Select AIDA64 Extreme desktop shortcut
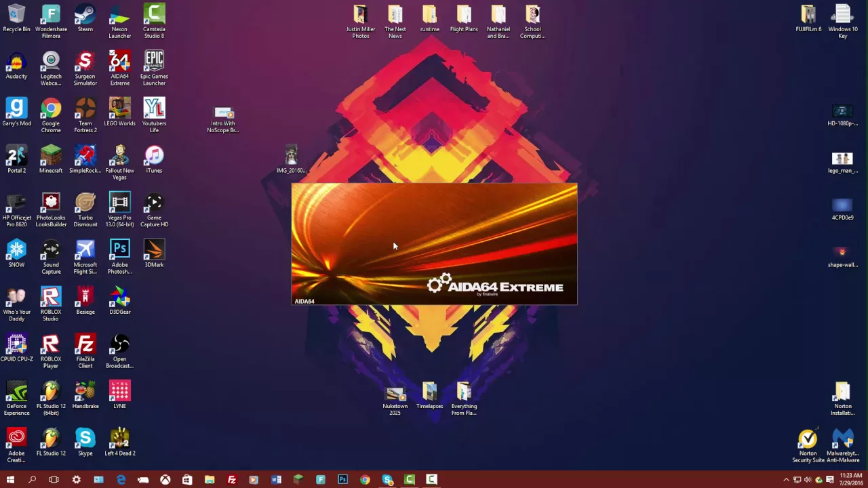 pos(119,69)
